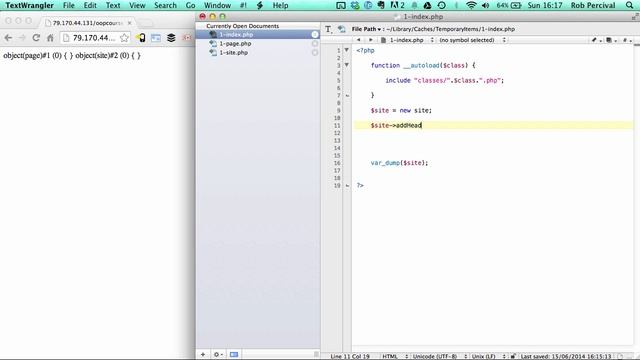This screenshot has width=640, height=360.
Task: Bookmark the page with the star icon
Action: click(124, 38)
